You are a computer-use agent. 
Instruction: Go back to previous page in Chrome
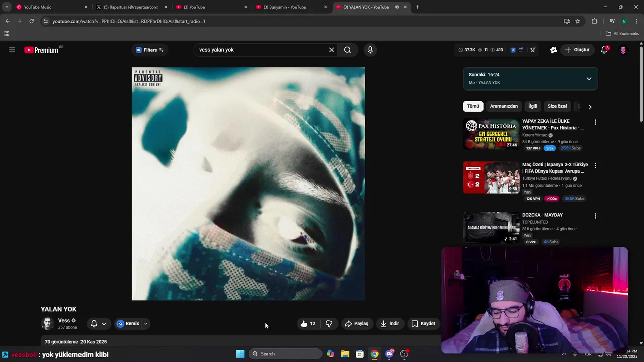tap(7, 21)
